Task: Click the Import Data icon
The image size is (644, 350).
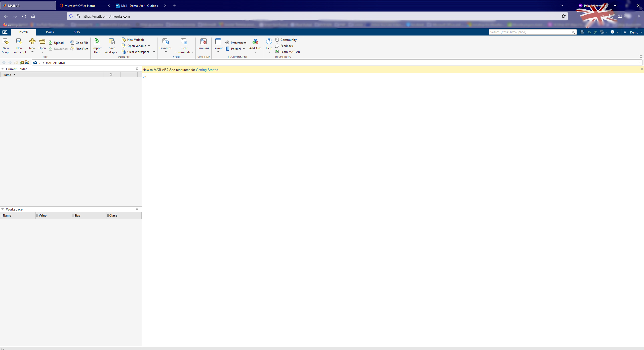Action: click(97, 42)
